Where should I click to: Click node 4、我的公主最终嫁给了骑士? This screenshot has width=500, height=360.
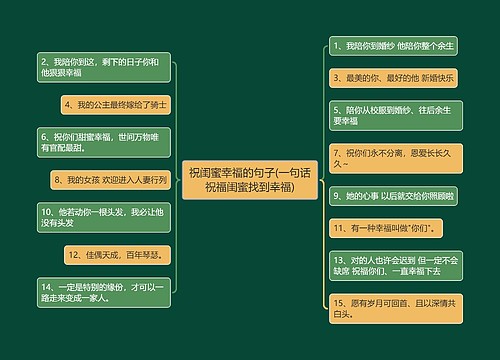(116, 105)
